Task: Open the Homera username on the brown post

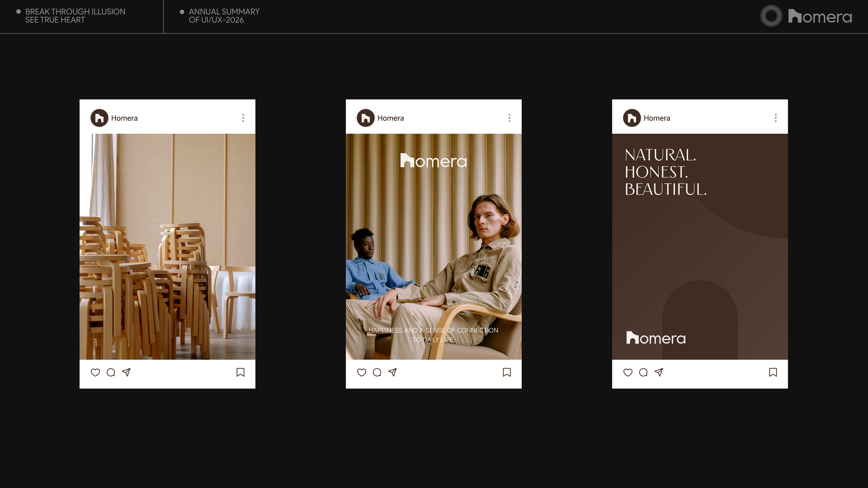Action: coord(657,118)
